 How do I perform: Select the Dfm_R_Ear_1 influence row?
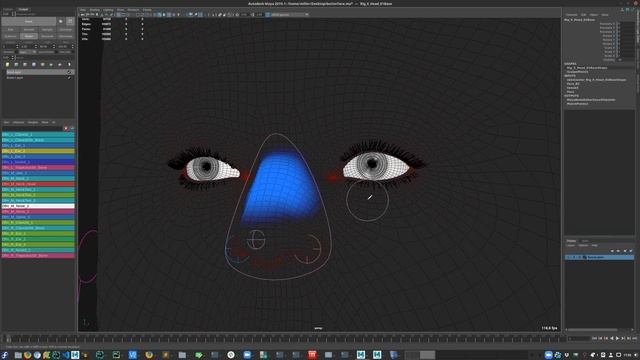[38, 233]
